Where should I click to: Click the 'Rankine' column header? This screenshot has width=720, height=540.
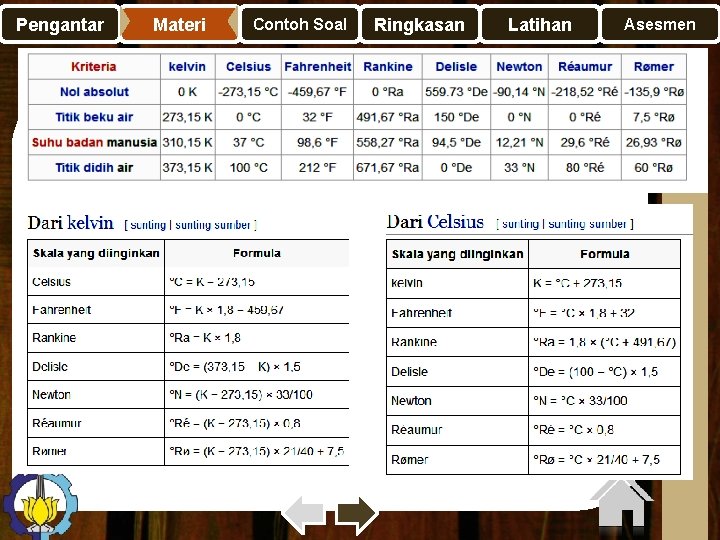(388, 67)
